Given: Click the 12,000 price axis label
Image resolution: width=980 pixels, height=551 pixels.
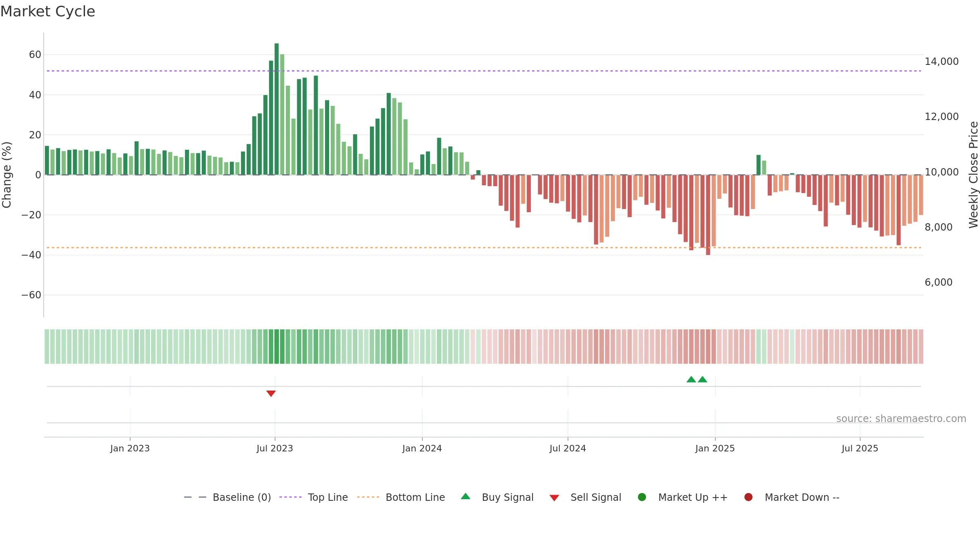Looking at the screenshot, I should pyautogui.click(x=942, y=116).
